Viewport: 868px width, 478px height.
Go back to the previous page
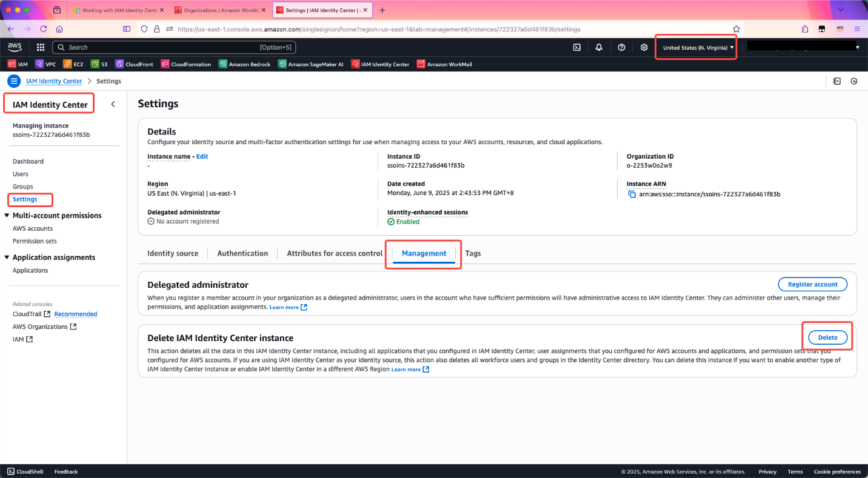11,28
